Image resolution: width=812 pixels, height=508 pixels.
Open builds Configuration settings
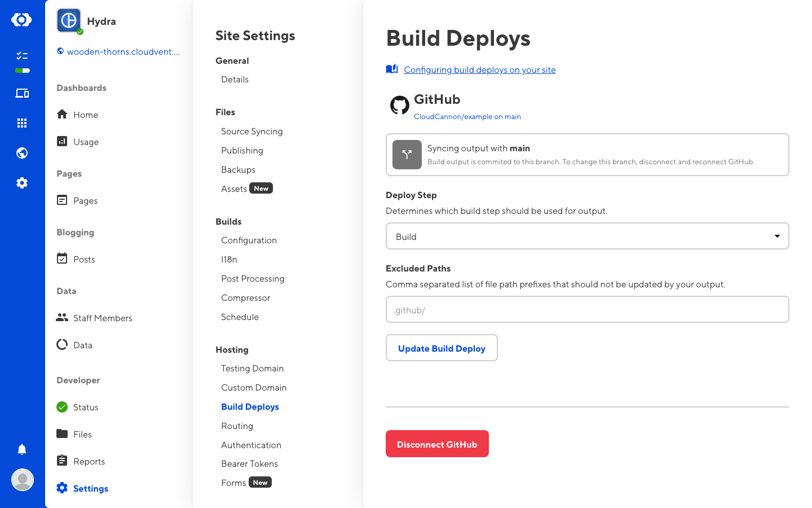click(249, 240)
